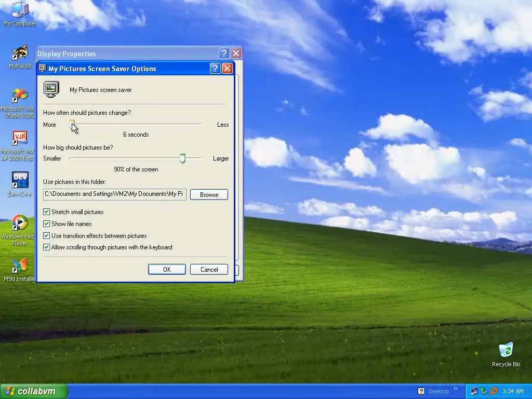Click the picture size slider thumb
Viewport: 532px width, 399px height.
point(182,158)
